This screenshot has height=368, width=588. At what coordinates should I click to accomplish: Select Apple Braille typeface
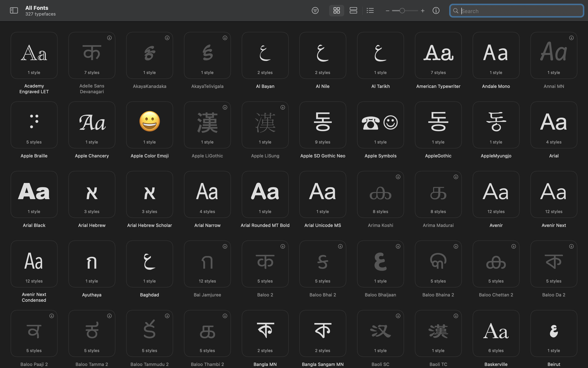[x=34, y=125]
